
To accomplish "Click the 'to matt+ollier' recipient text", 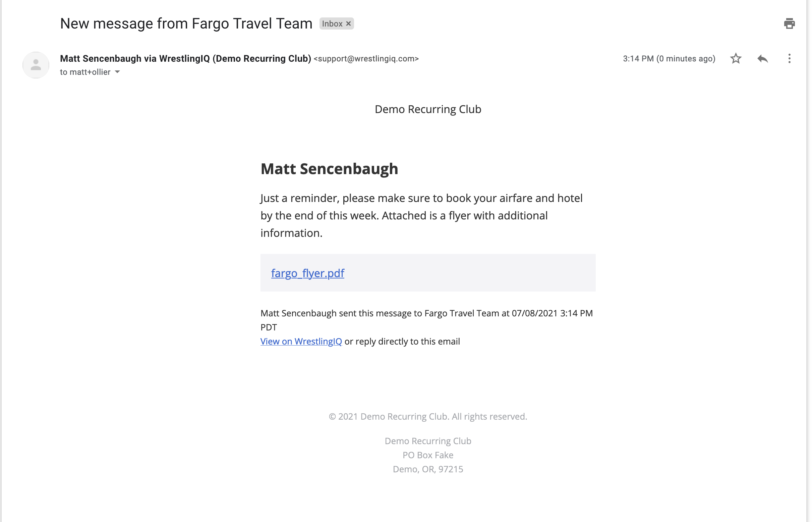I will tap(85, 72).
